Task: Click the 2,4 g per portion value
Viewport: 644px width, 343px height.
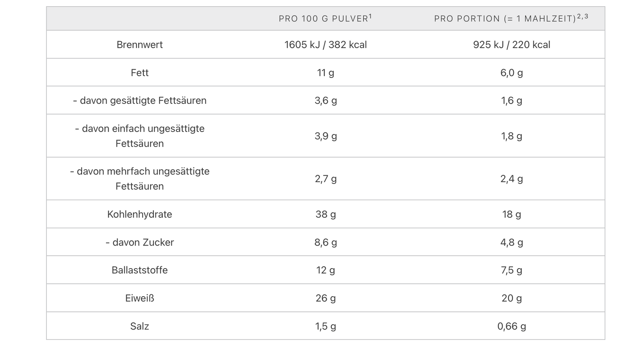Action: [x=512, y=179]
